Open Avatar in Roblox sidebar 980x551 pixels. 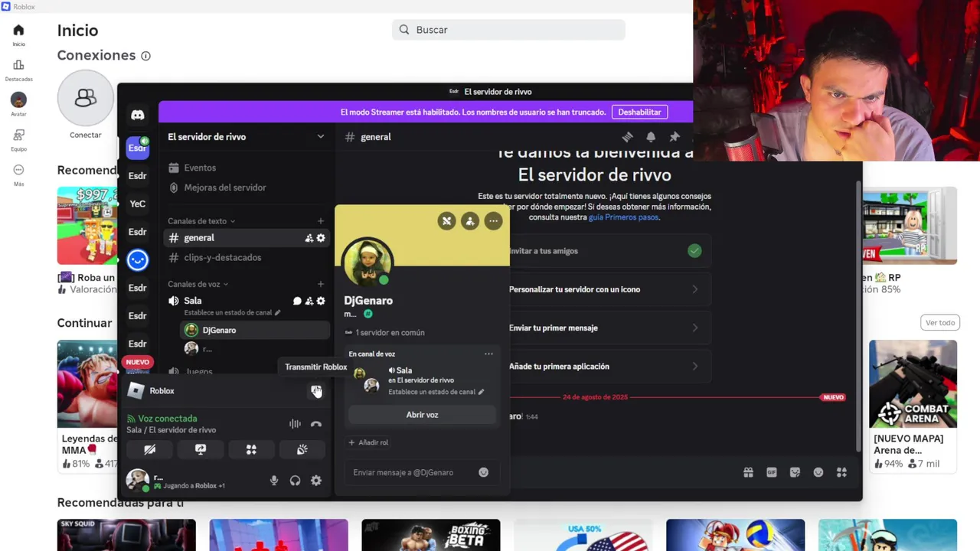(x=18, y=104)
